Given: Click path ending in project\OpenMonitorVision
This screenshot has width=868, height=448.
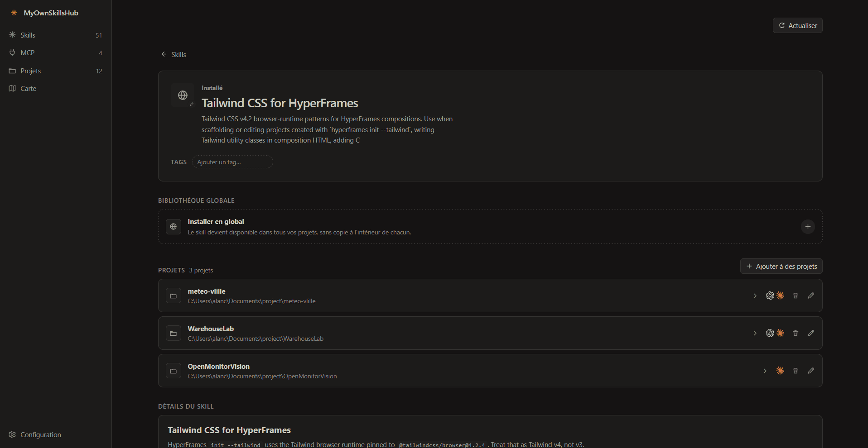Looking at the screenshot, I should point(262,376).
